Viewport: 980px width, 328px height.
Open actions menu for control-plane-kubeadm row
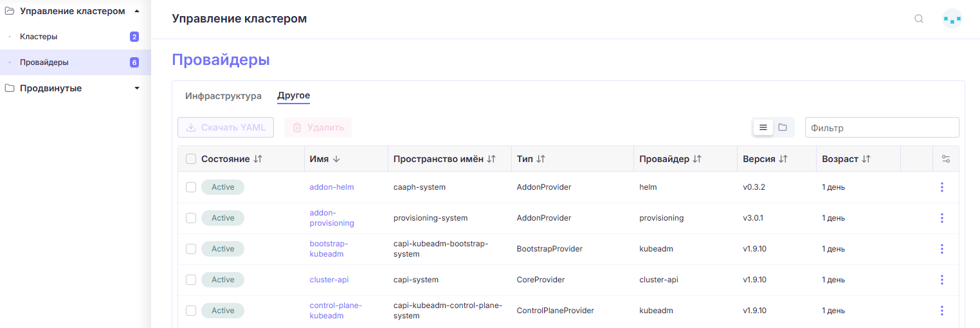click(942, 311)
